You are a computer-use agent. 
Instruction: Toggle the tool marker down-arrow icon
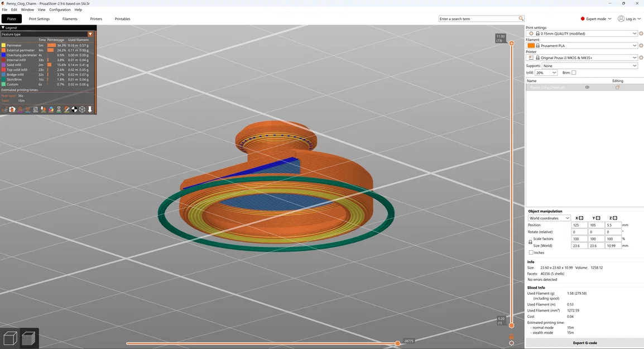click(x=89, y=109)
